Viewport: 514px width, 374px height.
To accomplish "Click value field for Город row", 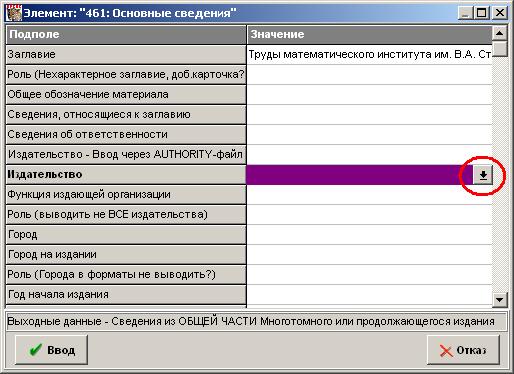I will (x=369, y=234).
